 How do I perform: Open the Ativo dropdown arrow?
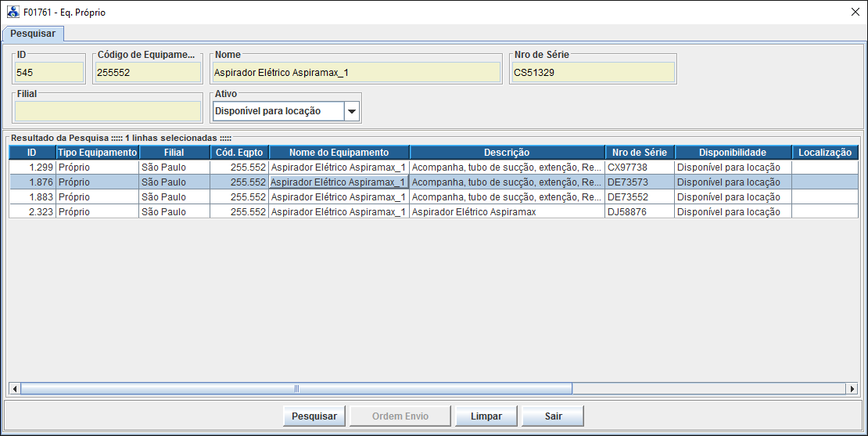[x=352, y=112]
